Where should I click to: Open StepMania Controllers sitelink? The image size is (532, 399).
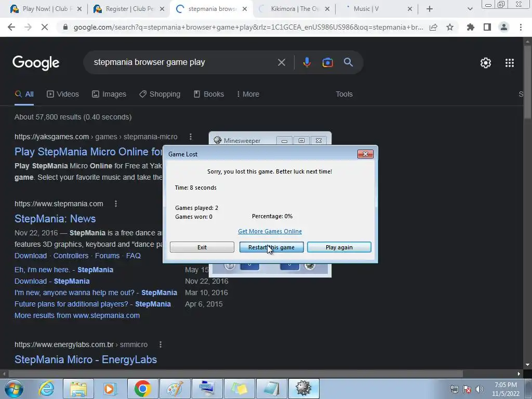click(71, 256)
